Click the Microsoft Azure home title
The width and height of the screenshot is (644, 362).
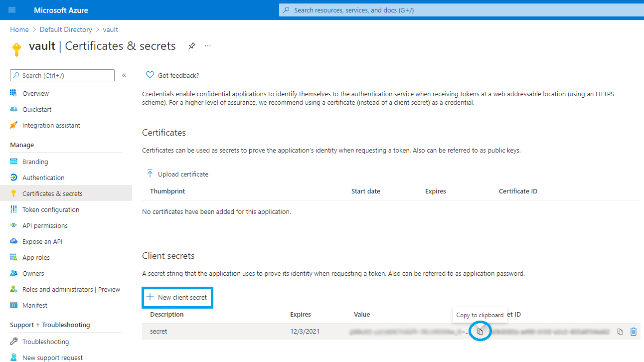61,10
